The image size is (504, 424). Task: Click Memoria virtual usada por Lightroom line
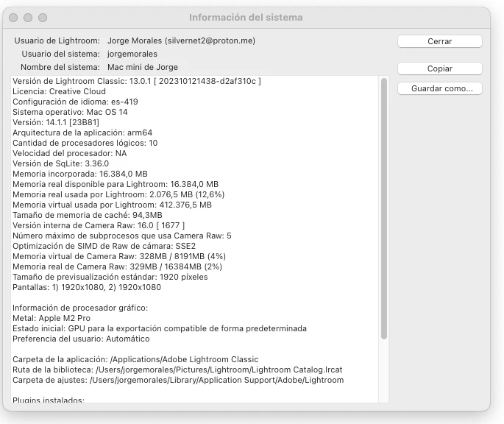pyautogui.click(x=112, y=205)
